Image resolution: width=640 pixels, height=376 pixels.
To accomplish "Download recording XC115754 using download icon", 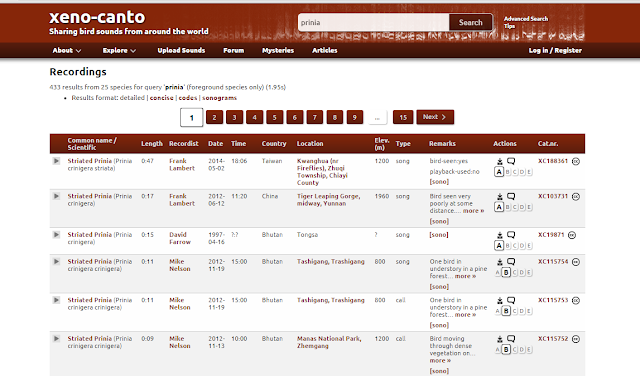I will pyautogui.click(x=500, y=262).
